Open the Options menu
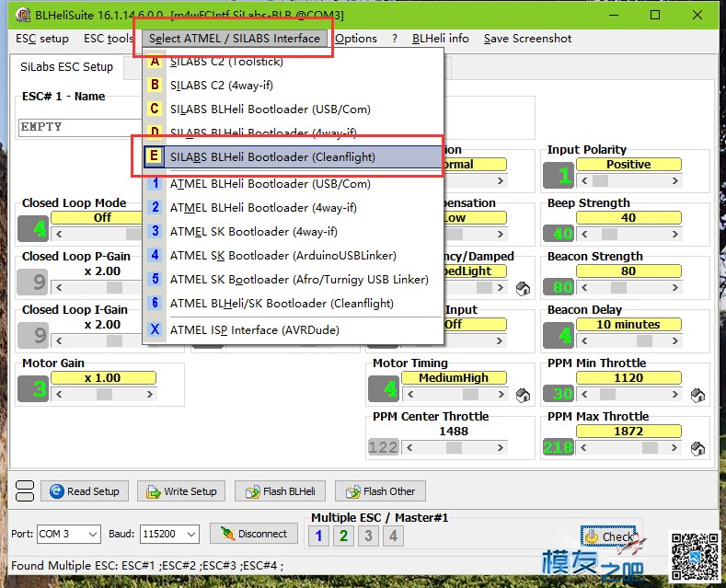Screen dimensions: 726x588 pyautogui.click(x=355, y=39)
